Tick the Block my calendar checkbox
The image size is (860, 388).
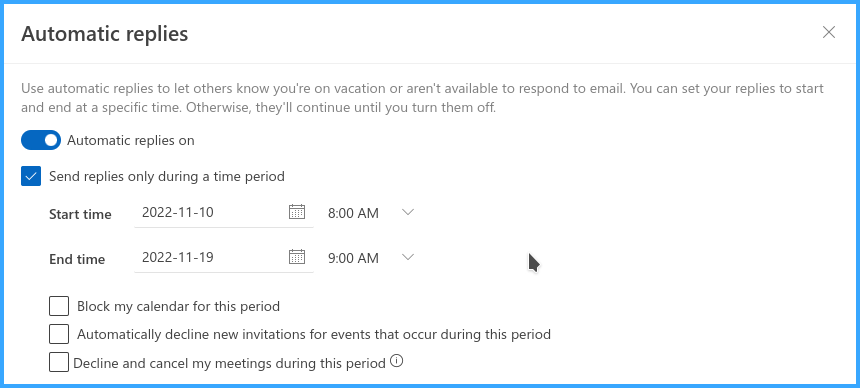pos(59,306)
